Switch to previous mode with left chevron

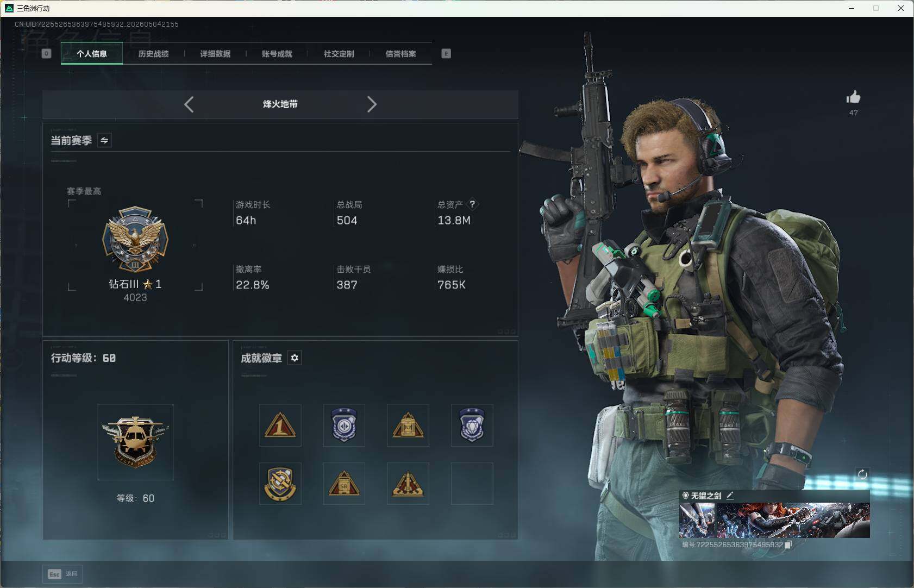pyautogui.click(x=189, y=104)
